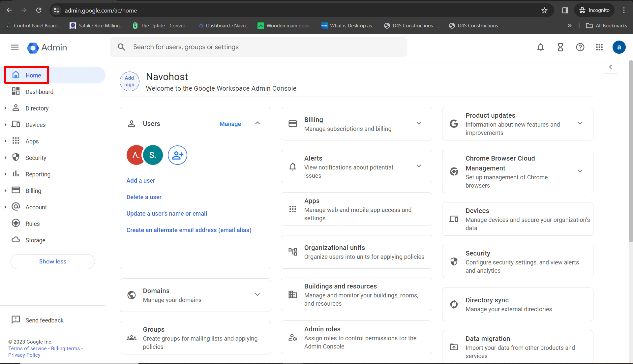Click the page vertical scrollbar
The width and height of the screenshot is (633, 364).
(x=631, y=152)
